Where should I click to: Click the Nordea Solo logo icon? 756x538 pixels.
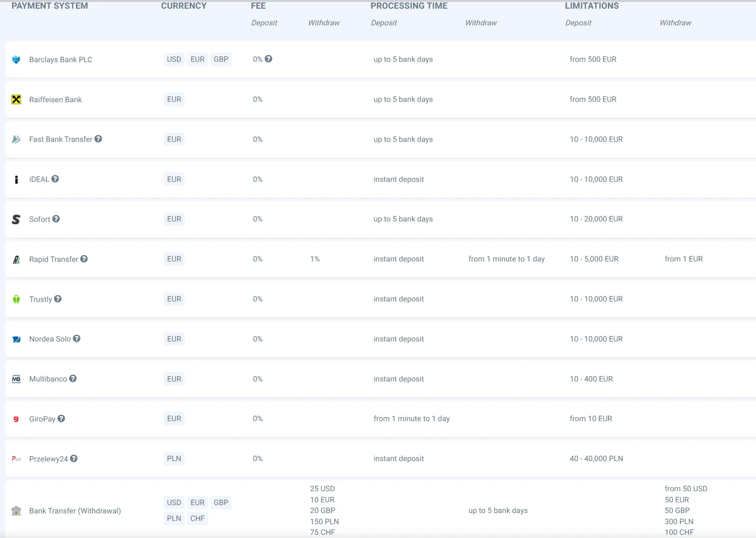click(x=16, y=339)
